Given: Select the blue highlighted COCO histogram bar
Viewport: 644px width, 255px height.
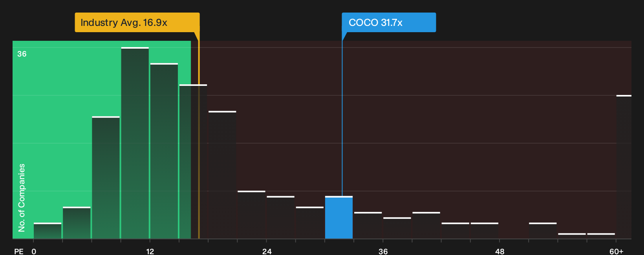Looking at the screenshot, I should pyautogui.click(x=339, y=217).
